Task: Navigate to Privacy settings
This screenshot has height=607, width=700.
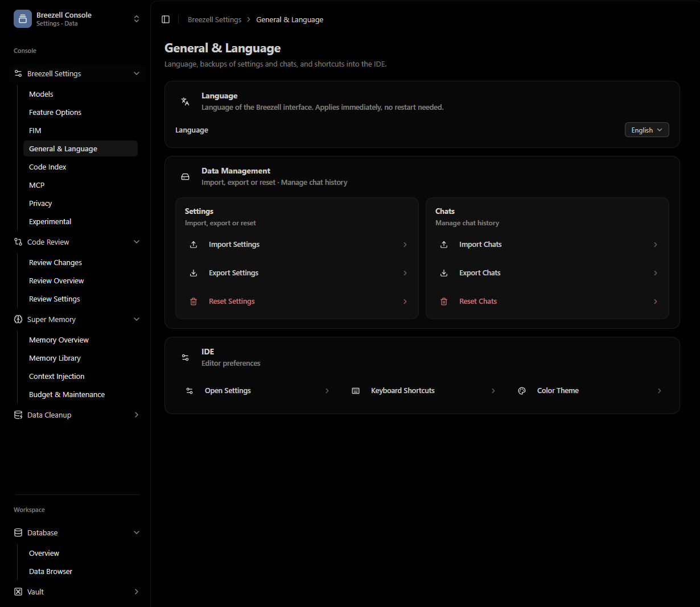Action: click(80, 203)
